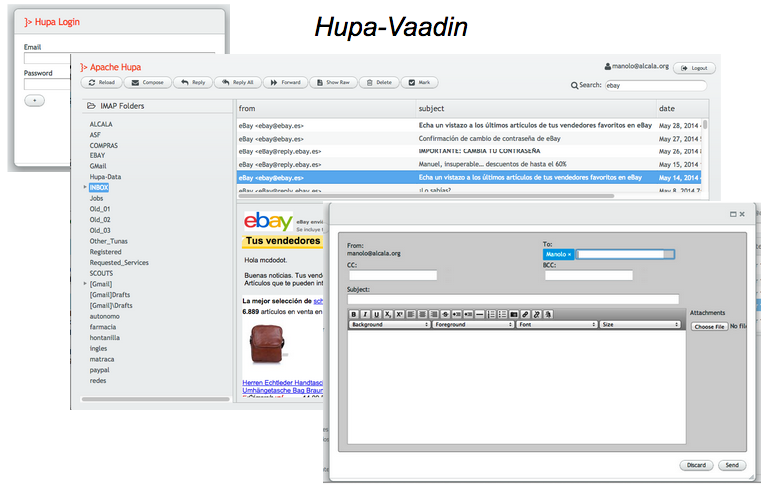Expand the INBOX folder arrow

coord(85,187)
